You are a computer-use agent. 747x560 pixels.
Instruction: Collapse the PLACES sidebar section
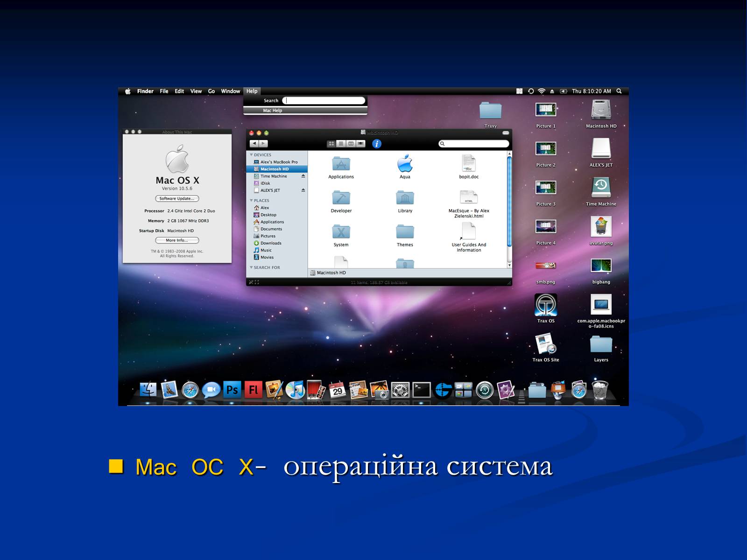(251, 201)
